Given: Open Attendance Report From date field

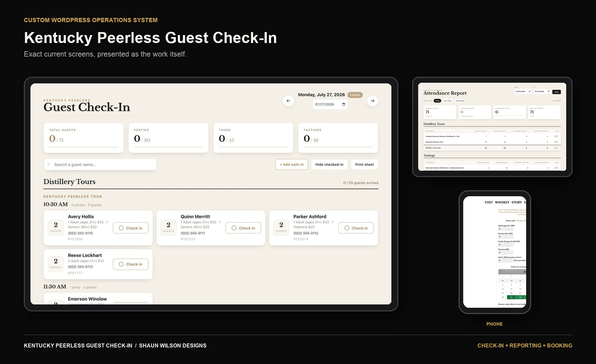Looking at the screenshot, I should point(523,91).
